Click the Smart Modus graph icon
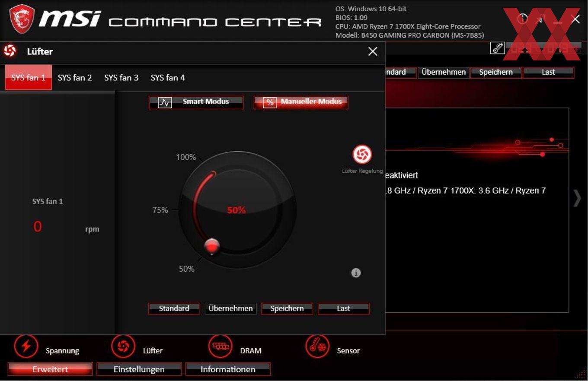588x381 pixels. (165, 102)
